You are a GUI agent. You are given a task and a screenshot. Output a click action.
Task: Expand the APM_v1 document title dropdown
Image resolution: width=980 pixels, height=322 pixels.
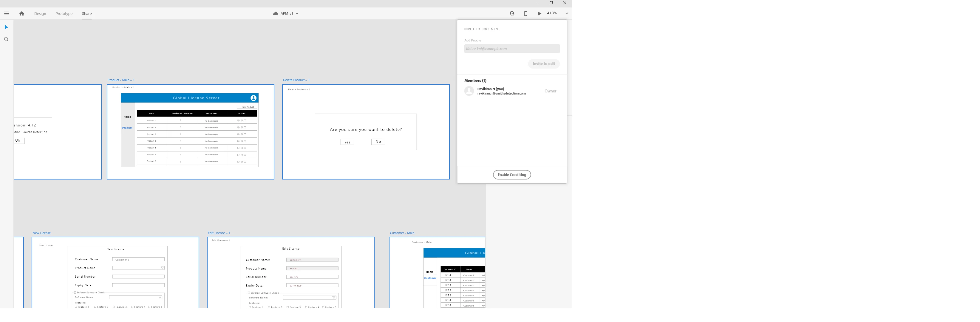tap(297, 13)
